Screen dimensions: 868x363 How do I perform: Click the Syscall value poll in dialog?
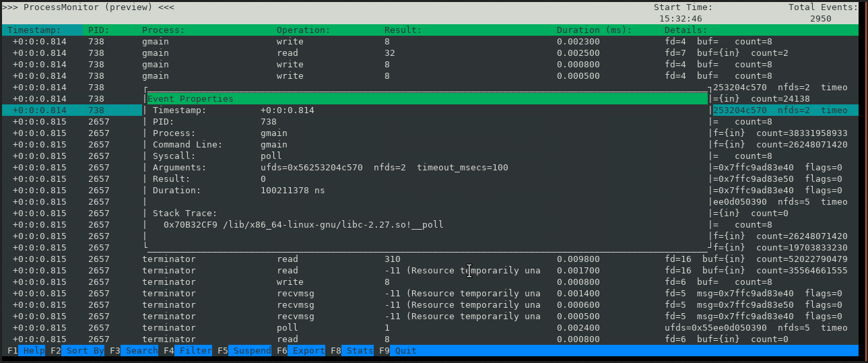pyautogui.click(x=271, y=156)
